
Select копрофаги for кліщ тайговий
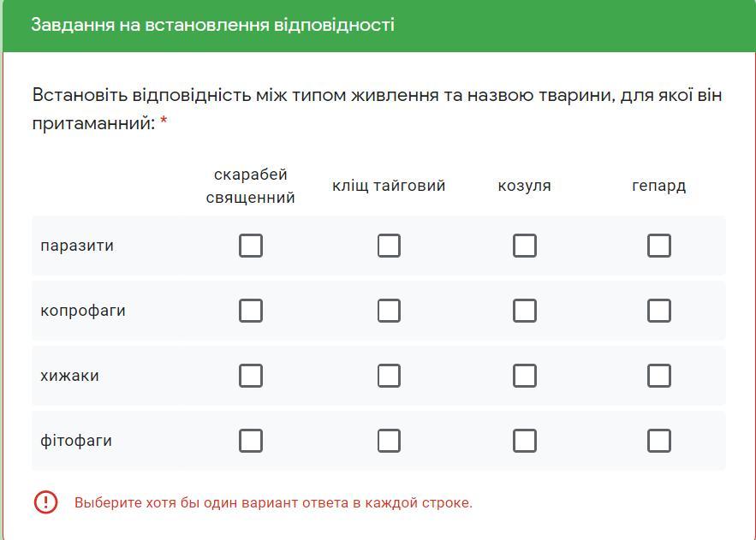point(389,311)
